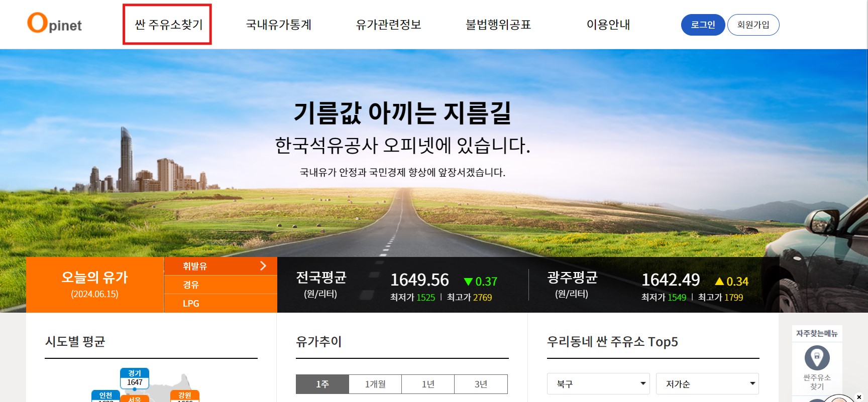Screen dimensions: 868x402
Task: Click the 경기 1647 map label
Action: pos(135,378)
